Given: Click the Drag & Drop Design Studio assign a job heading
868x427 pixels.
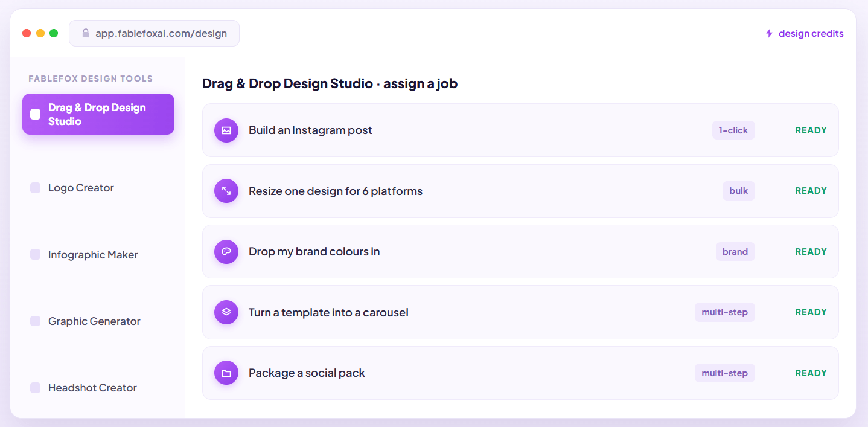Looking at the screenshot, I should click(330, 83).
